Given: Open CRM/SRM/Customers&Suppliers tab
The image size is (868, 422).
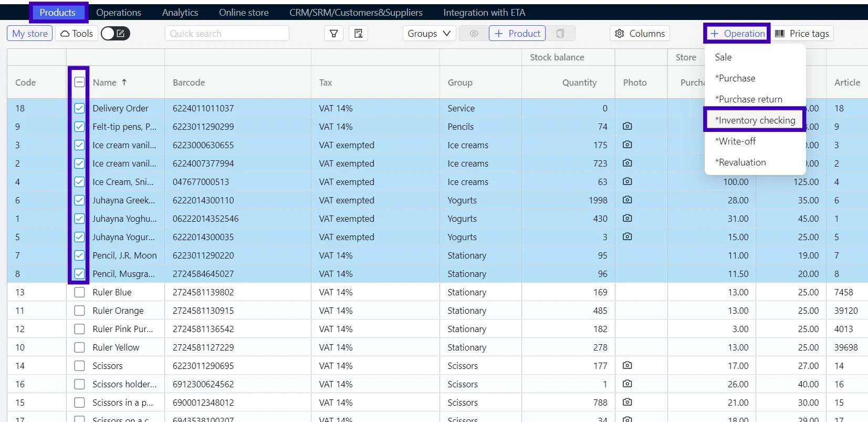Looking at the screenshot, I should [x=356, y=13].
